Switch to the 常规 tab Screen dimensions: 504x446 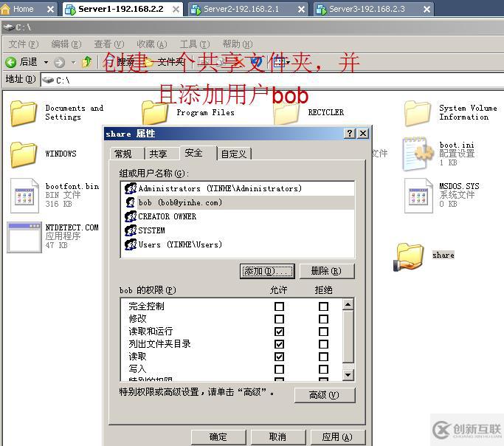click(x=127, y=154)
